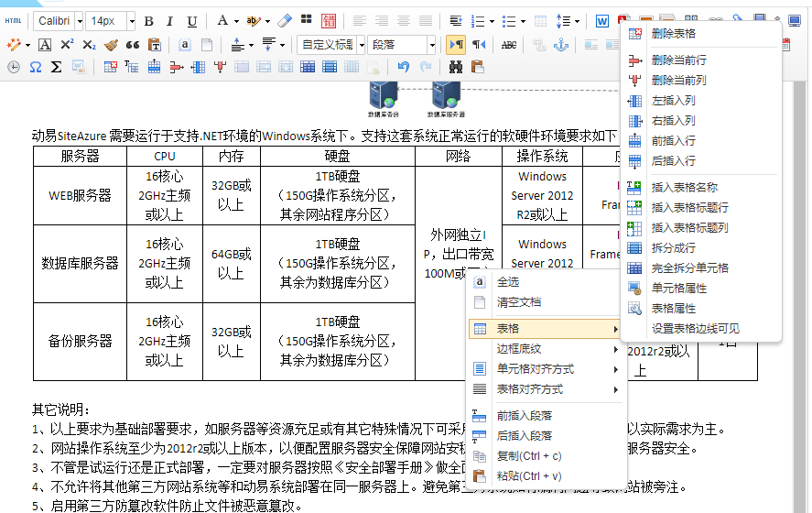Toggle underline formatting
This screenshot has height=513, width=812.
pyautogui.click(x=191, y=21)
